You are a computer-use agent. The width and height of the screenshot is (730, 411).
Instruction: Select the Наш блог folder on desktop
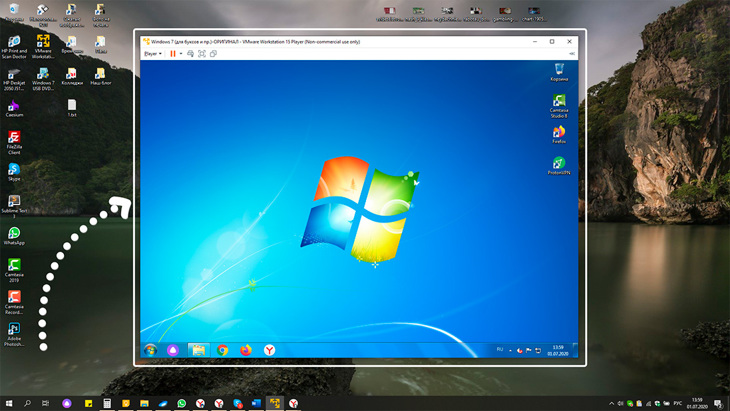(x=101, y=77)
